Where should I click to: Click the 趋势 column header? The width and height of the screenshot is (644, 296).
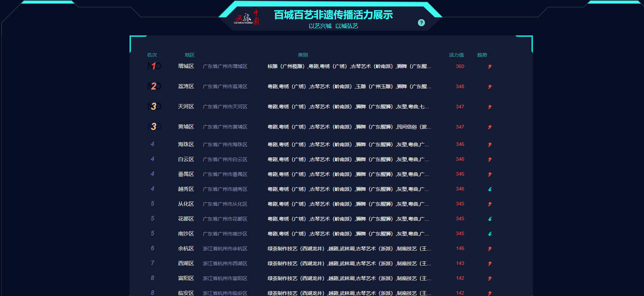tap(482, 55)
